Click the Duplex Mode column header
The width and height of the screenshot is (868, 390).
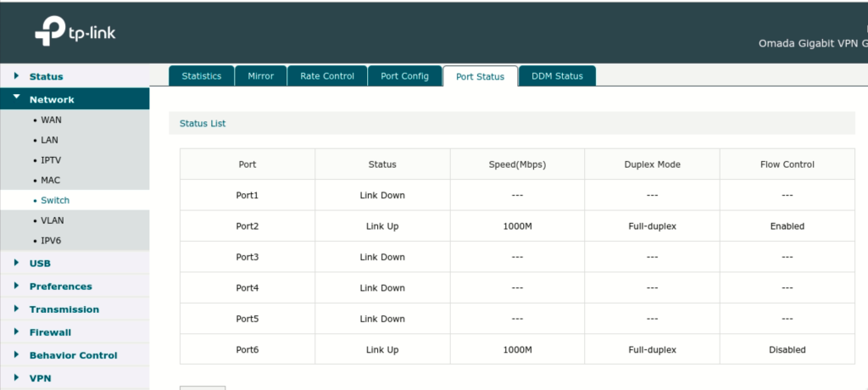tap(652, 164)
